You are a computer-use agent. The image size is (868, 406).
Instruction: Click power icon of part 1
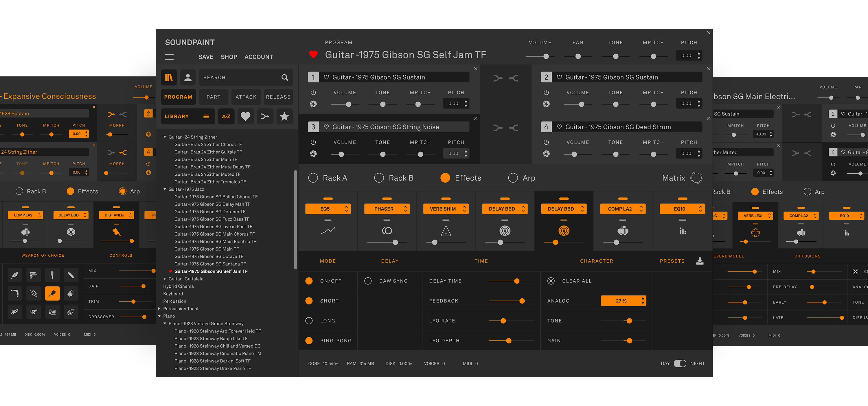pyautogui.click(x=313, y=92)
